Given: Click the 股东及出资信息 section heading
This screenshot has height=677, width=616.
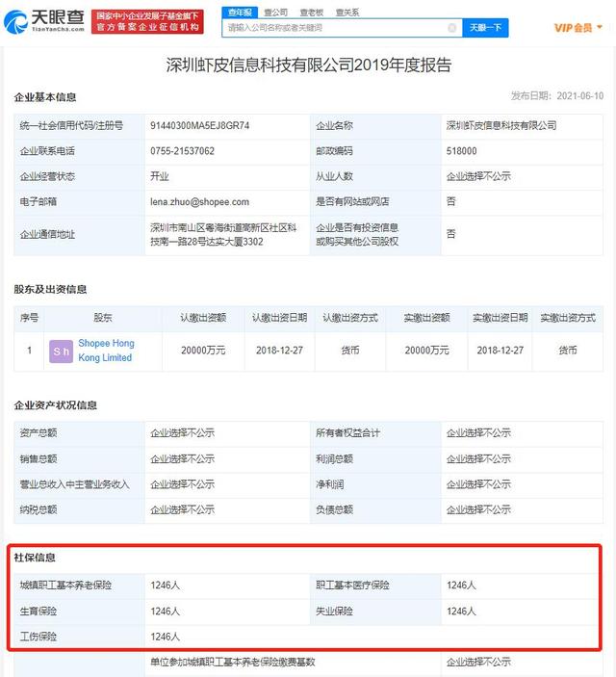Looking at the screenshot, I should (x=50, y=289).
